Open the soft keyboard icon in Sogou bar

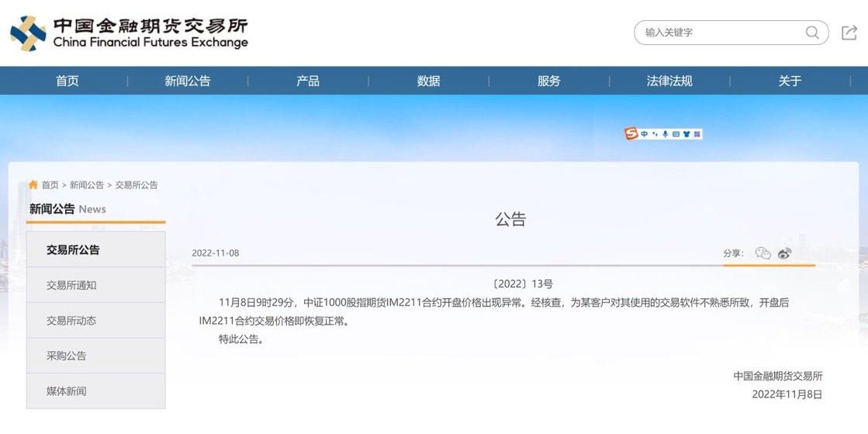676,134
